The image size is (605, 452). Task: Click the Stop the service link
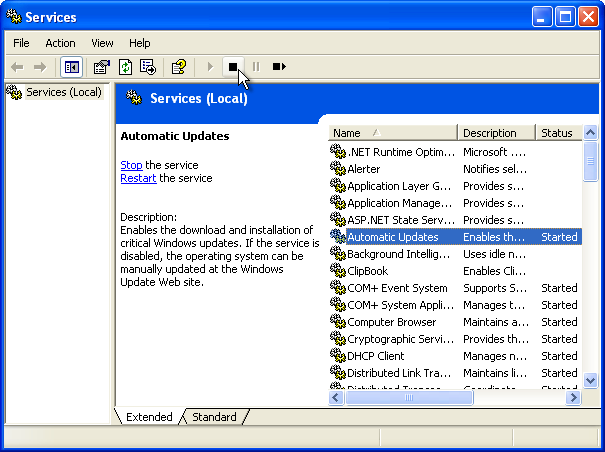(132, 165)
